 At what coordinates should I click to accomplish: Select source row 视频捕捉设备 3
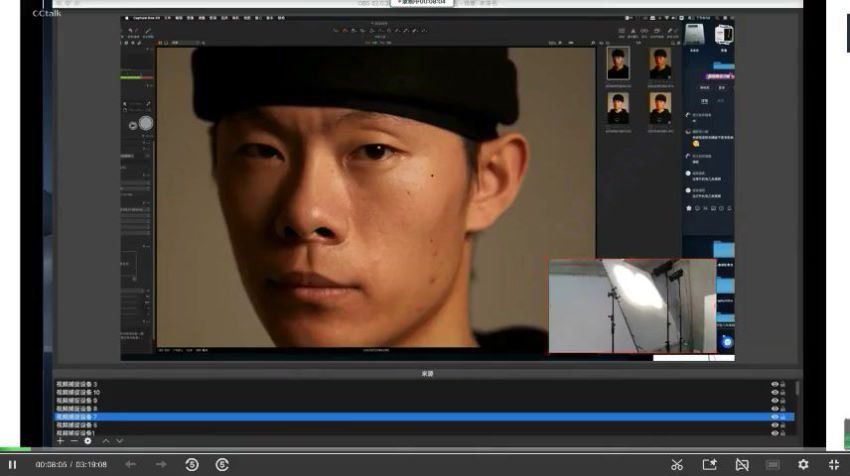424,384
